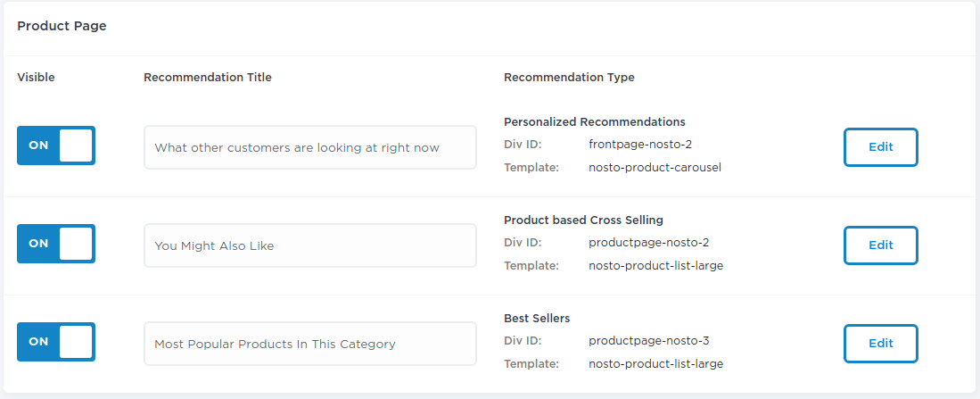Edit the Best Sellers recommendation
Viewport: 980px width, 399px height.
point(881,344)
